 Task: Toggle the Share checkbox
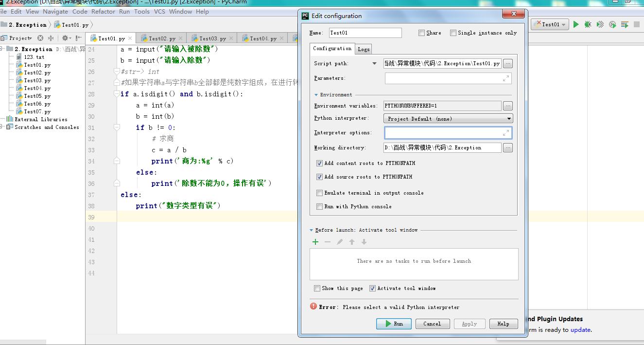click(x=421, y=33)
